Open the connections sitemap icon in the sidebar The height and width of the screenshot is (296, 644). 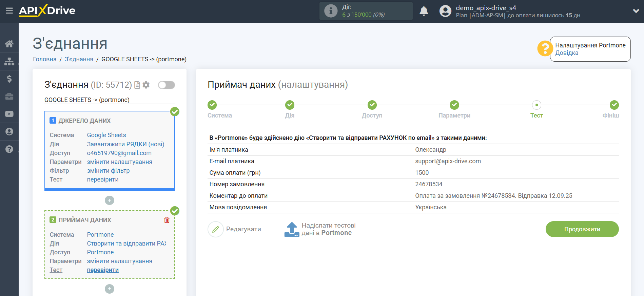9,61
